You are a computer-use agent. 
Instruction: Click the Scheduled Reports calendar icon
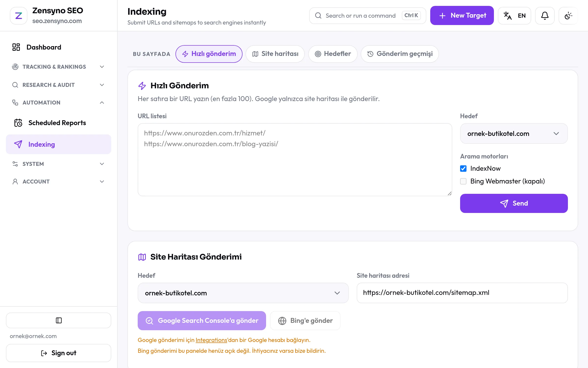[18, 123]
